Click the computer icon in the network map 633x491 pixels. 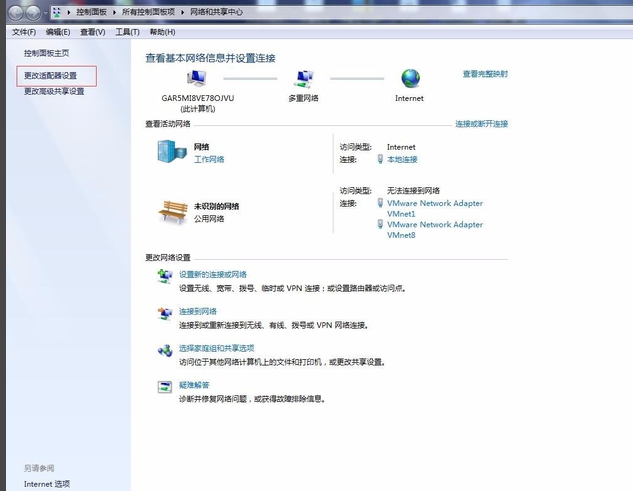[x=196, y=79]
